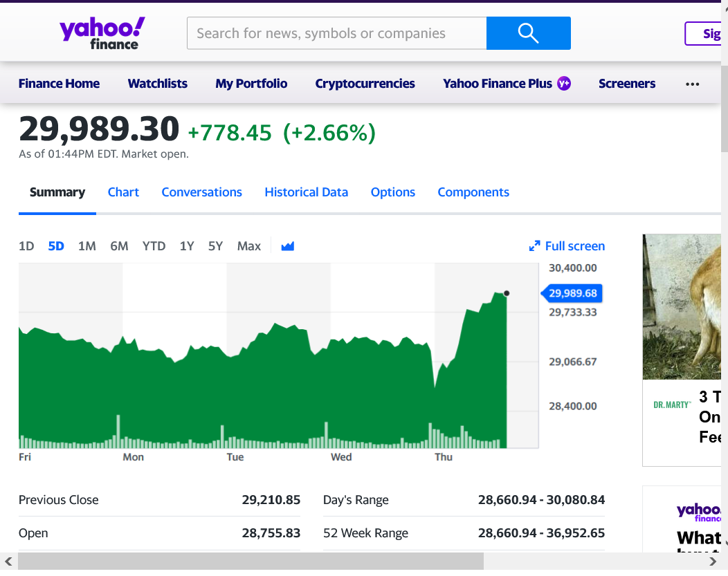Click the 52 Week Range value

541,533
